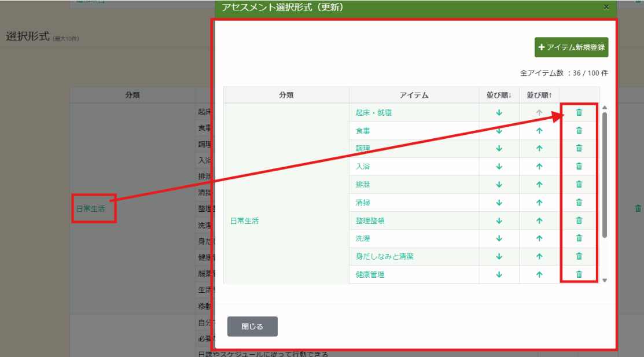Image resolution: width=644 pixels, height=357 pixels.
Task: Delete the 起床・就寝 item via trash icon
Action: pos(579,113)
